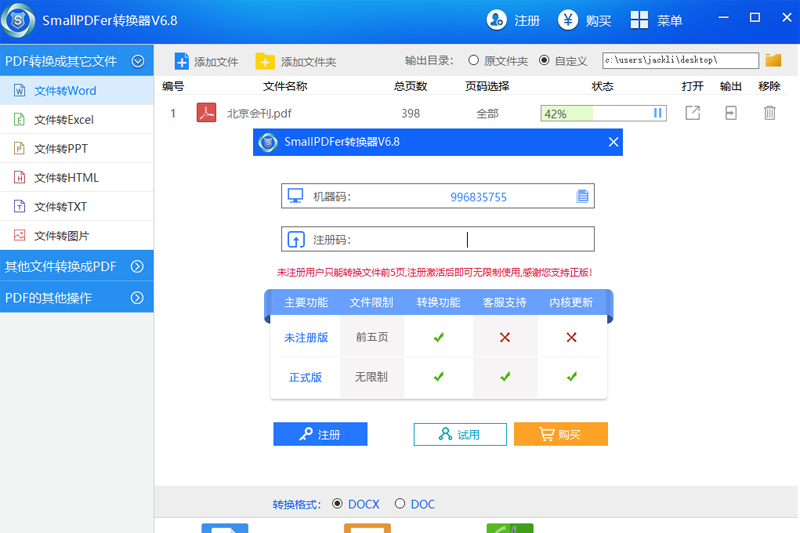Click the 注册码 registration code field

point(438,239)
